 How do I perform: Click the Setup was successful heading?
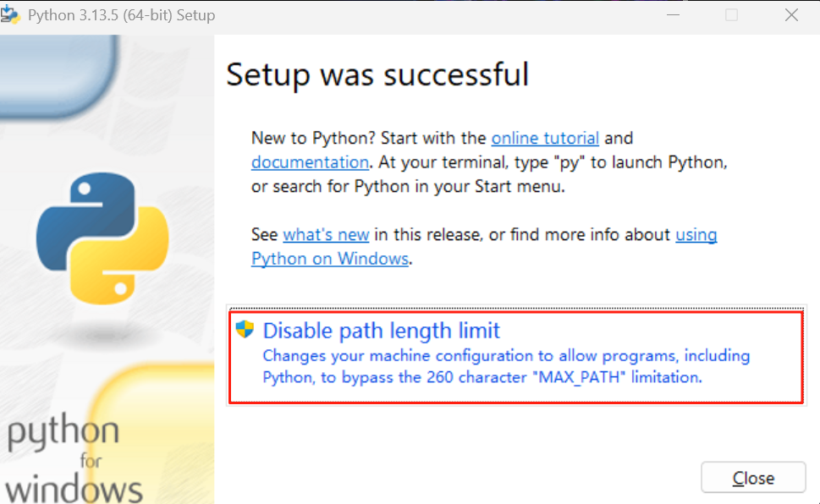click(x=377, y=75)
